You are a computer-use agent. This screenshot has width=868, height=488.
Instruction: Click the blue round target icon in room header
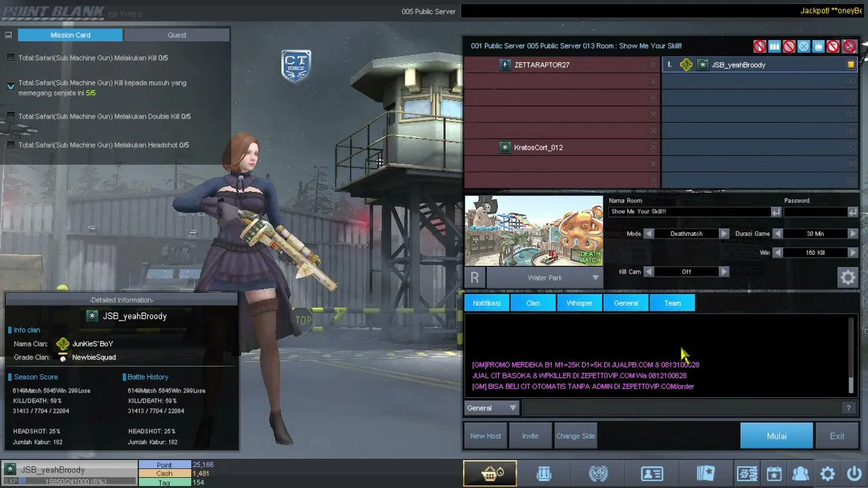tap(804, 46)
